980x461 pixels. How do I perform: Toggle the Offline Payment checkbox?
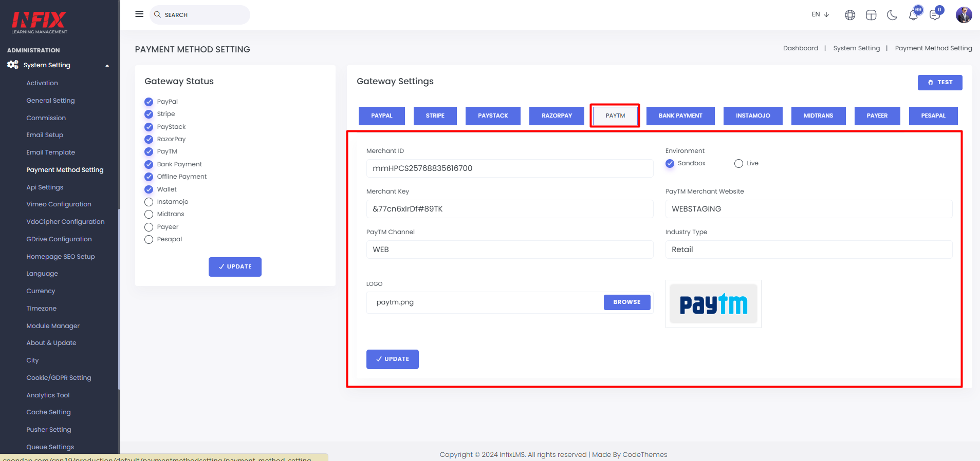(x=149, y=177)
